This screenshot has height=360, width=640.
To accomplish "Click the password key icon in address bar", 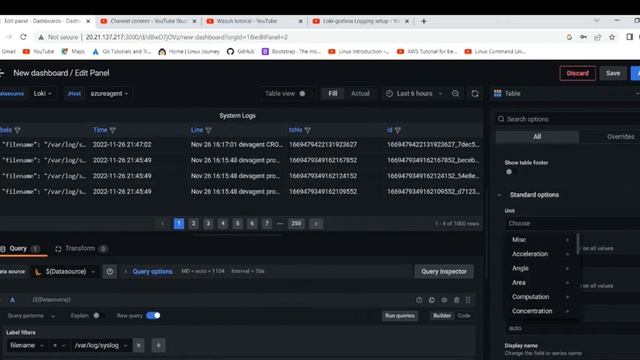I will (x=583, y=37).
